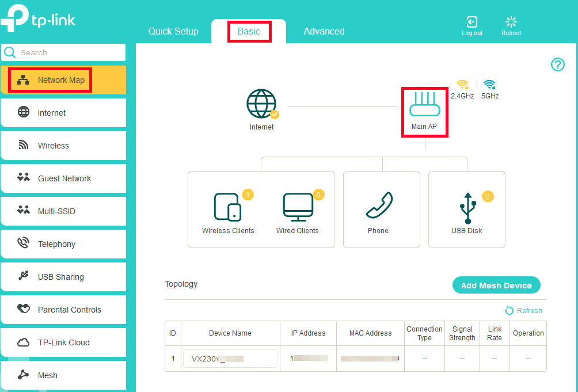The height and width of the screenshot is (392, 578).
Task: Click the ID cell showing 1
Action: pyautogui.click(x=173, y=358)
